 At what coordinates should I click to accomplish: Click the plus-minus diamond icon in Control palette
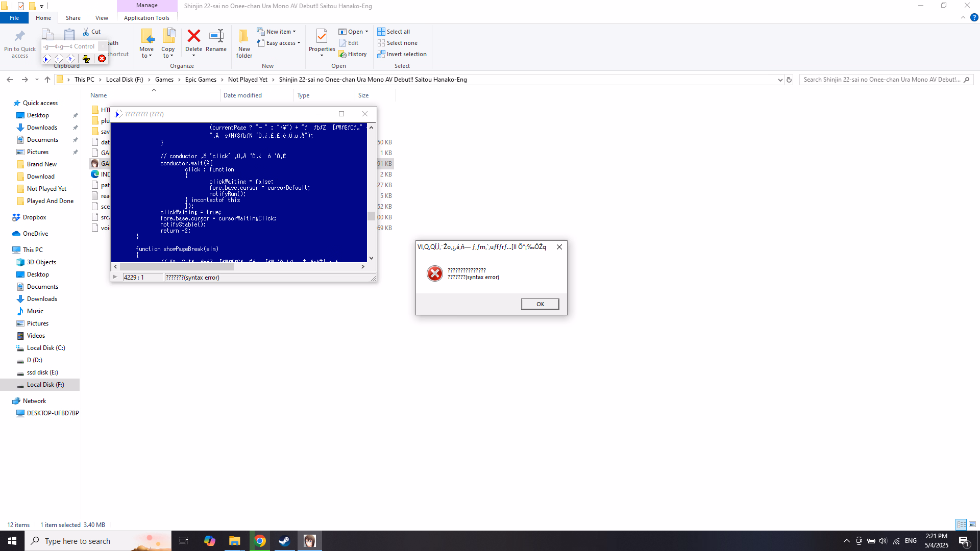click(58, 59)
